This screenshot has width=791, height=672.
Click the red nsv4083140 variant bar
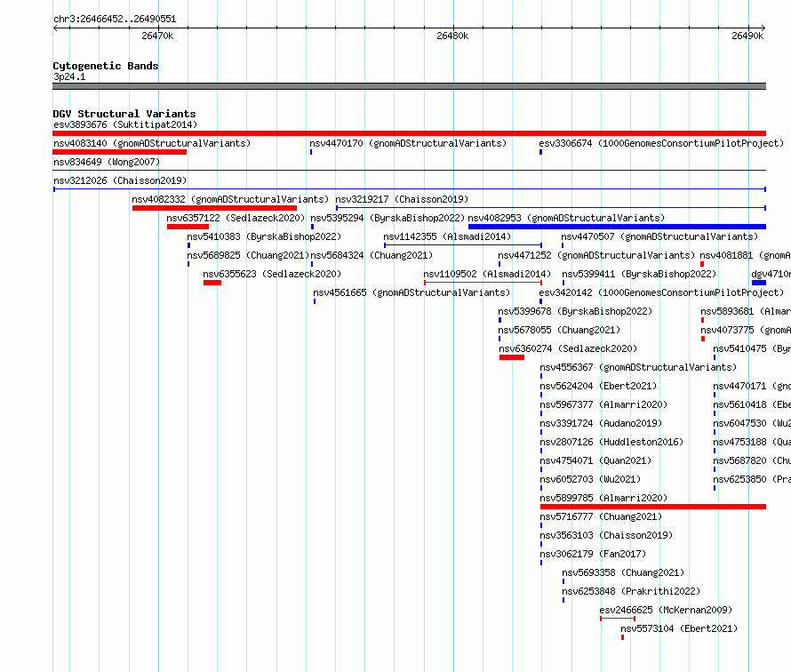click(x=120, y=152)
